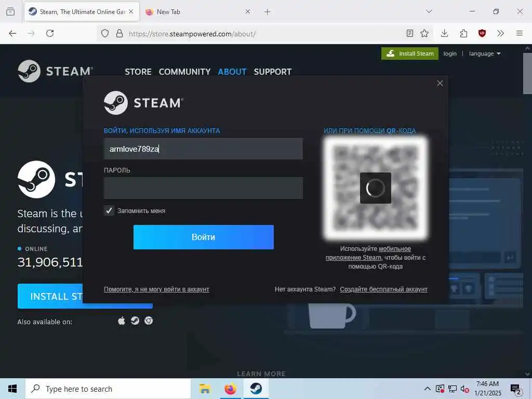Open the help can't sign in link
The height and width of the screenshot is (399, 532).
pyautogui.click(x=156, y=289)
